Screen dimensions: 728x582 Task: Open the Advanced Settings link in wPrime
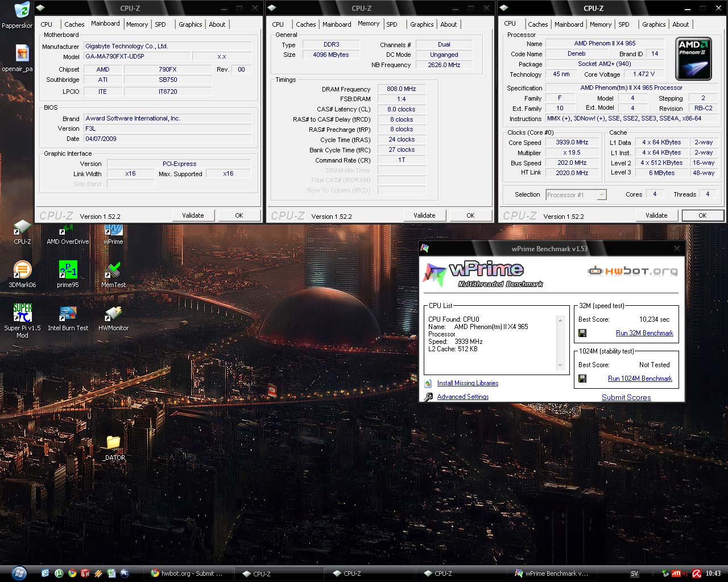point(463,397)
